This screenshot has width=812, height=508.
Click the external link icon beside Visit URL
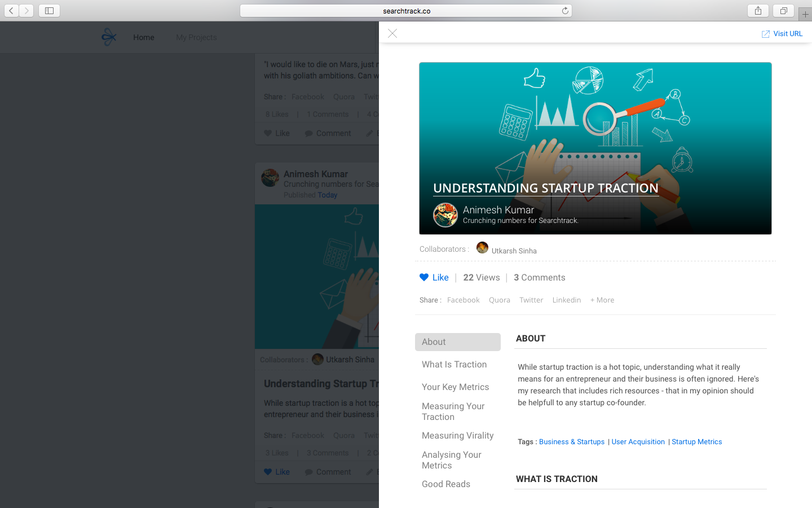766,34
